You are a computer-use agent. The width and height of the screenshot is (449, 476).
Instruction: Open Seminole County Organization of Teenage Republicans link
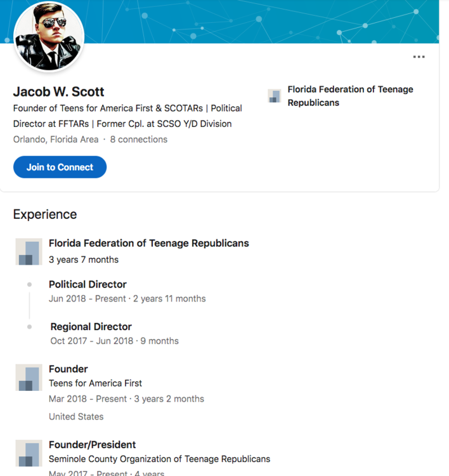pos(159,459)
